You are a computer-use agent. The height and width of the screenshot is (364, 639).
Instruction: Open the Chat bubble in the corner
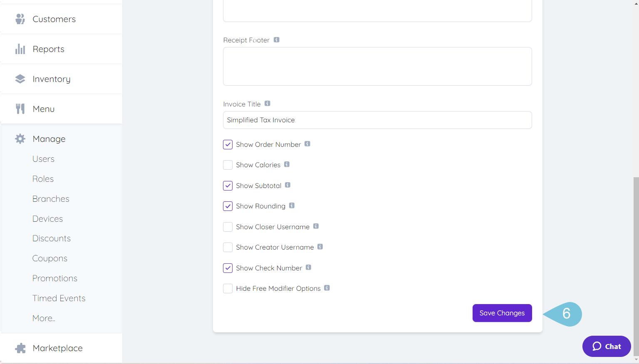(606, 346)
